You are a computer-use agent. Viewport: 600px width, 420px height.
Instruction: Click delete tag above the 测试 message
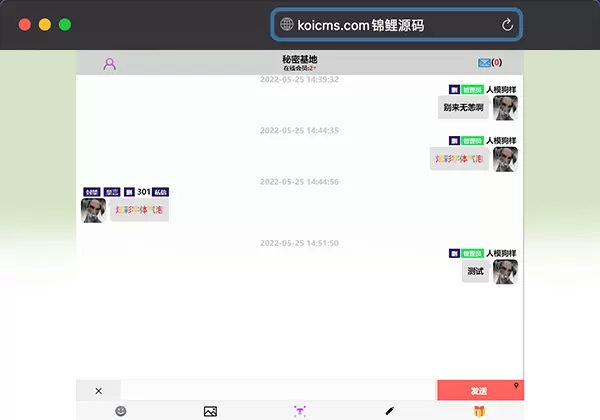454,254
